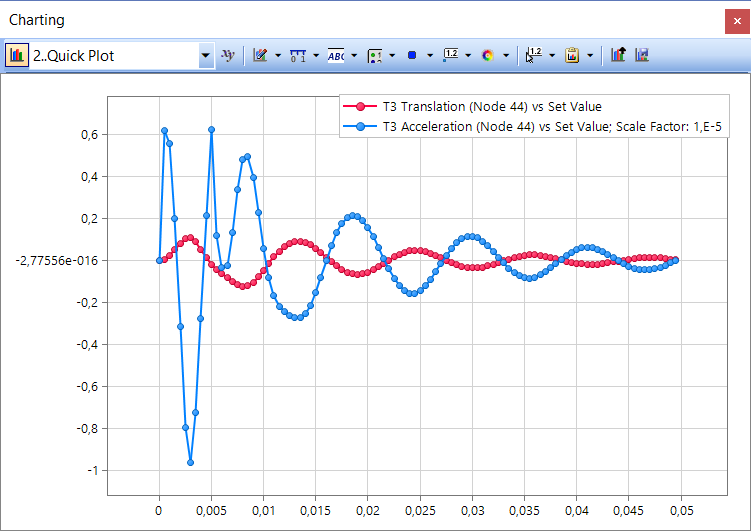Click the 1.2 cursor value picker icon
This screenshot has height=531, width=751.
534,56
